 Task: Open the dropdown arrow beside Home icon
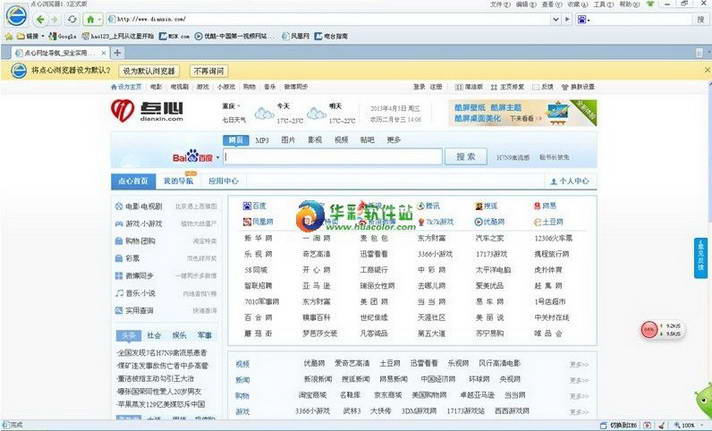coord(99,19)
